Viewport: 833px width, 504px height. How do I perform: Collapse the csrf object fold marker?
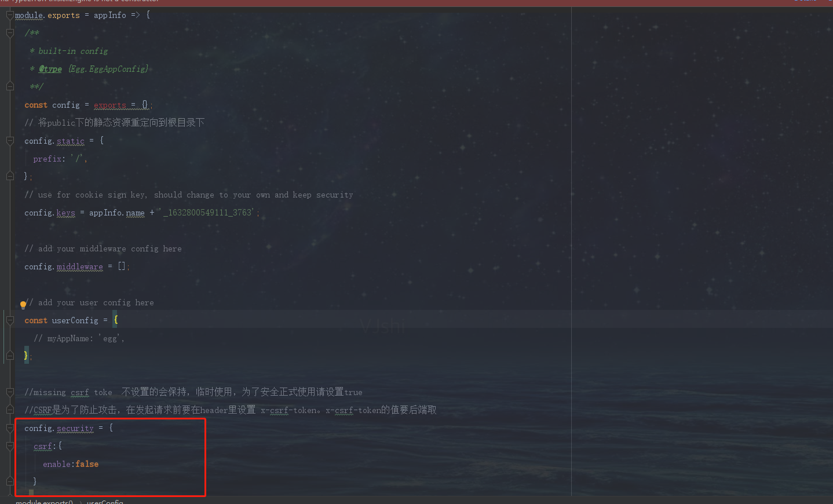10,446
